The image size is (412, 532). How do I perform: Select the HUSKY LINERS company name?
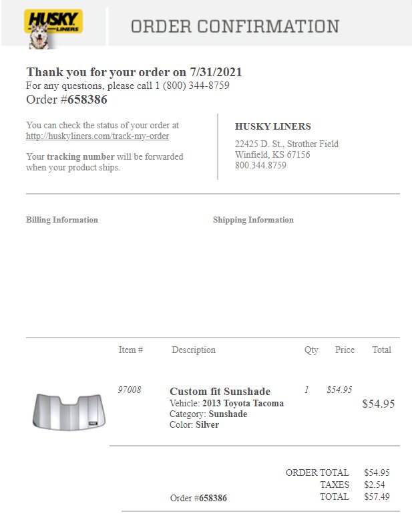(x=272, y=126)
